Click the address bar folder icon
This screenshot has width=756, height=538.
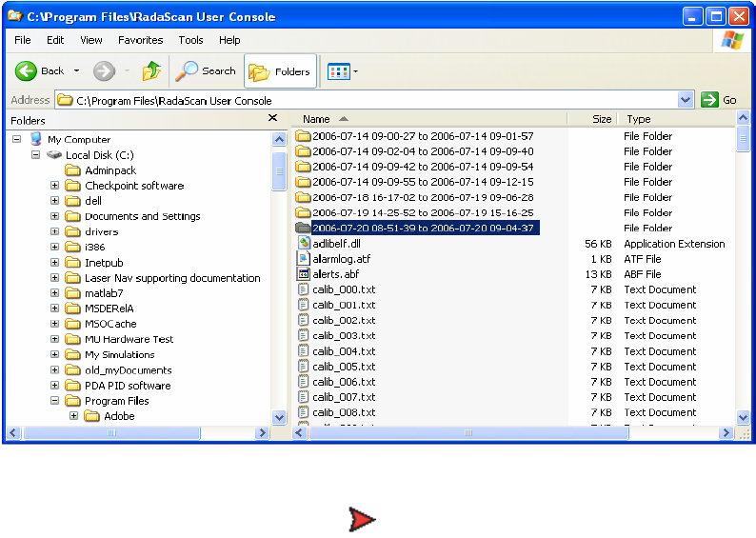(x=65, y=100)
